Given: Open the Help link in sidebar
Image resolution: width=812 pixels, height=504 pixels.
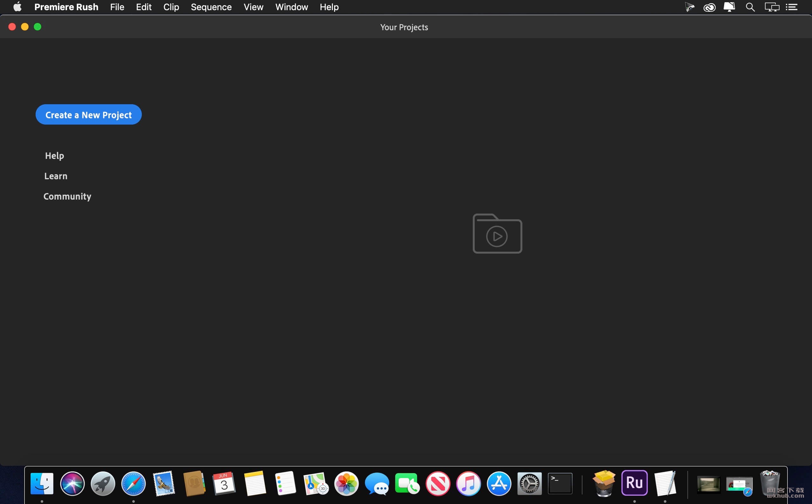Looking at the screenshot, I should click(x=54, y=156).
